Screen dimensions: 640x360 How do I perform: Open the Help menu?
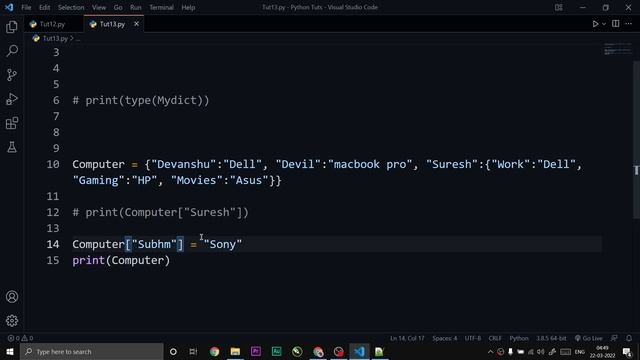[x=188, y=7]
